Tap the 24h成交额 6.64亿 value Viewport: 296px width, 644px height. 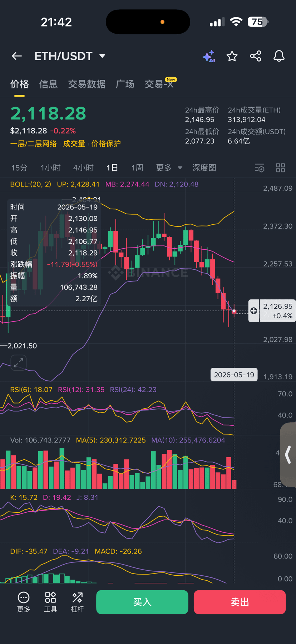(239, 141)
